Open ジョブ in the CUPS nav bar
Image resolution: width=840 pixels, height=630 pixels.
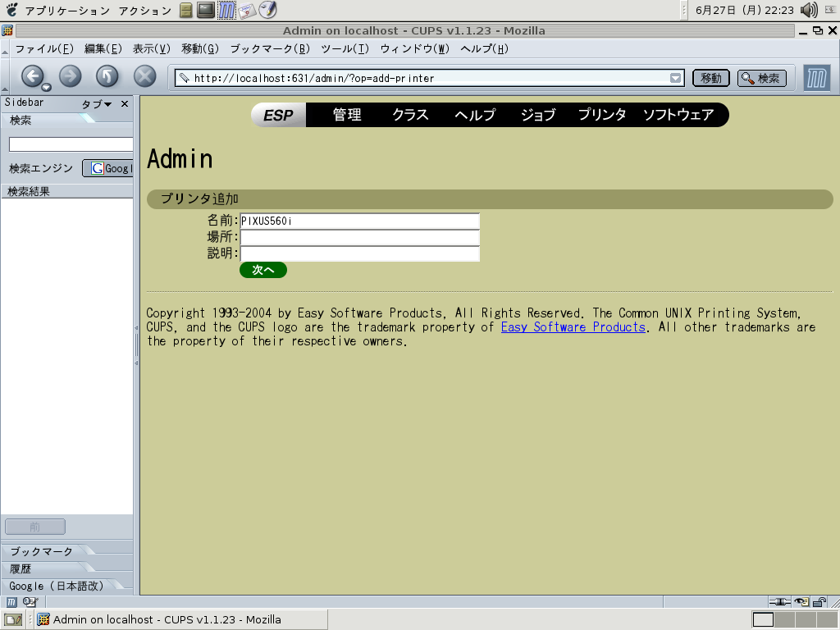[x=538, y=115]
